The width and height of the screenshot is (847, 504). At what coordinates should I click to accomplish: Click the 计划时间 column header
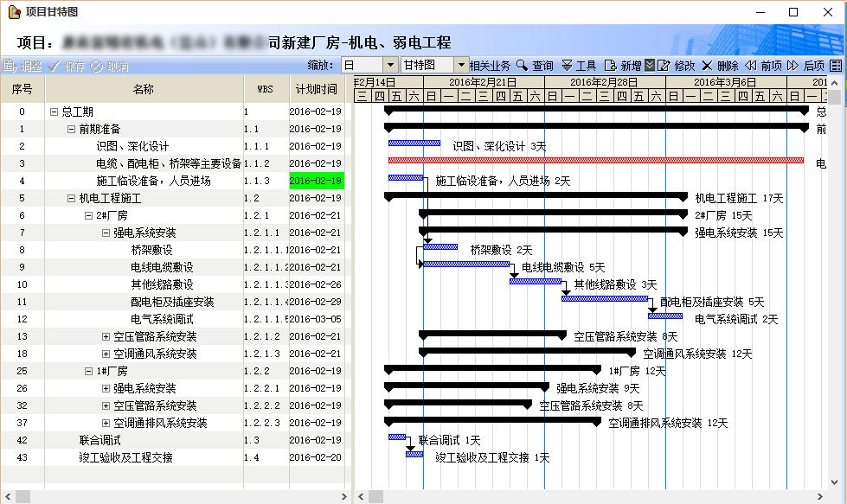click(317, 89)
